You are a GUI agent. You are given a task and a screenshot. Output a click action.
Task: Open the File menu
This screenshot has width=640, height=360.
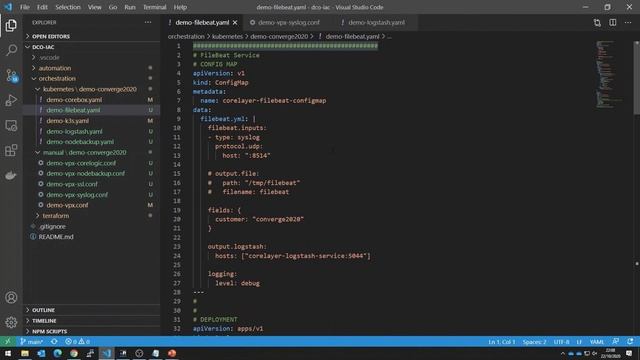(x=25, y=7)
